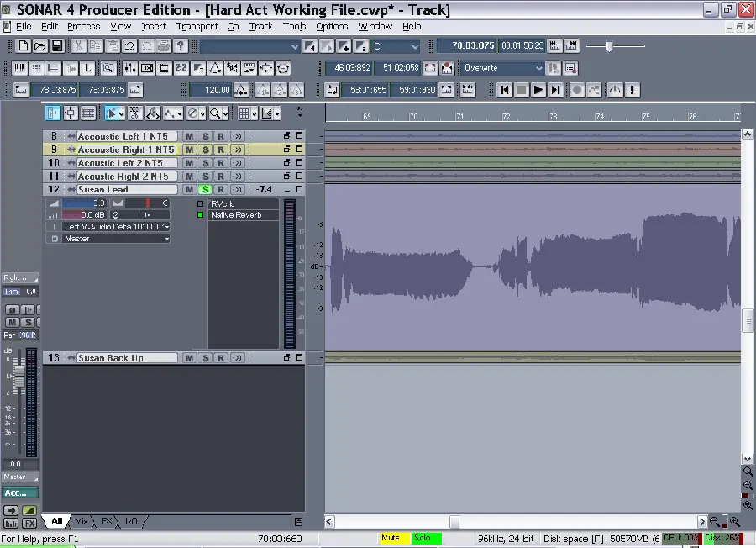Image resolution: width=756 pixels, height=548 pixels.
Task: Click the Record transport button
Action: click(x=576, y=90)
